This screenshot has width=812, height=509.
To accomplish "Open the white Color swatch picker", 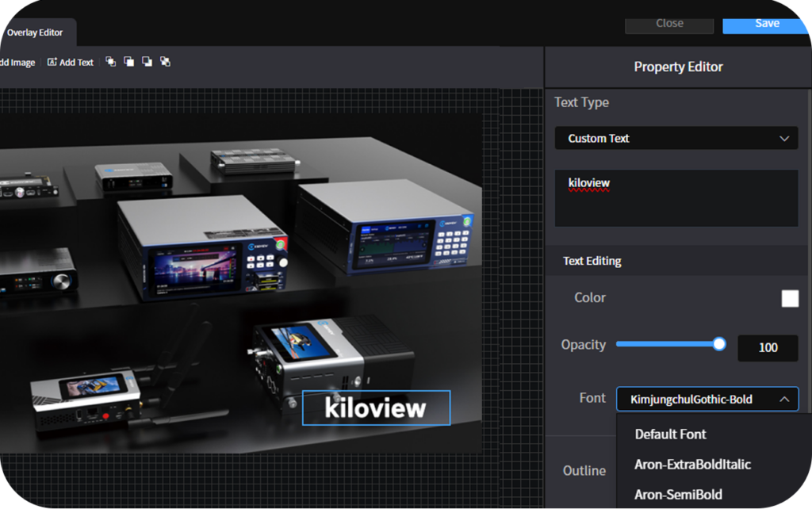I will point(790,298).
